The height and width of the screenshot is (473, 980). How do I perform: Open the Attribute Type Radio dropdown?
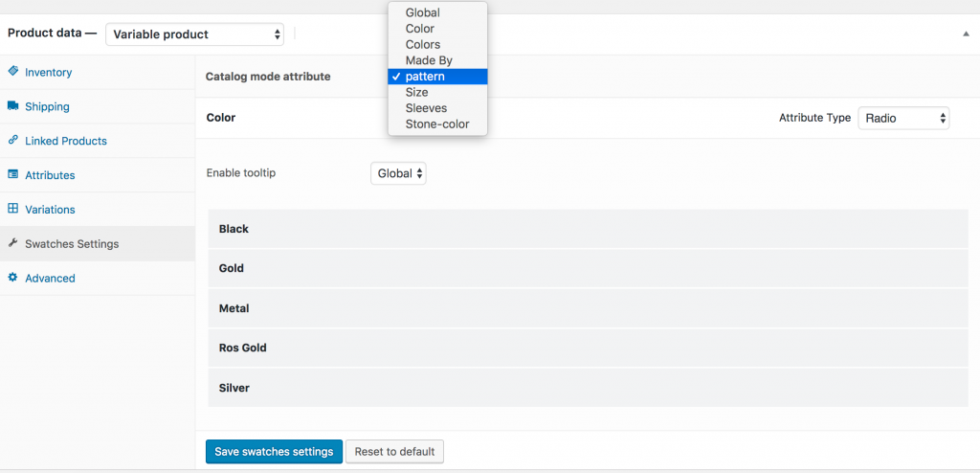[903, 118]
